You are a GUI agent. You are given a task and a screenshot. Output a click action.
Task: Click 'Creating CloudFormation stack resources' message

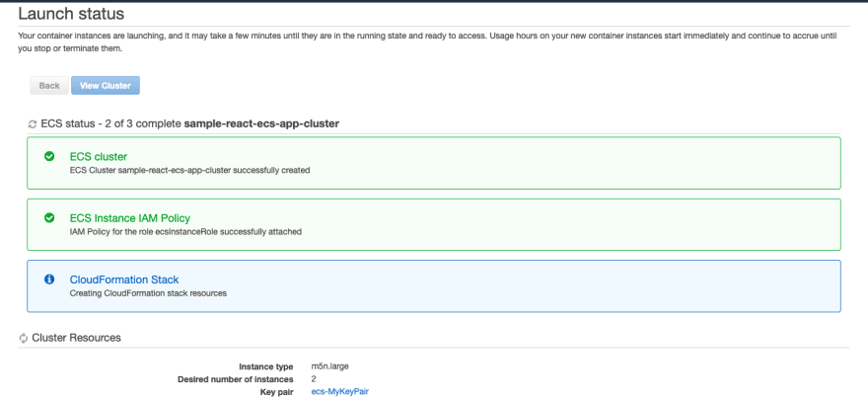pos(148,293)
